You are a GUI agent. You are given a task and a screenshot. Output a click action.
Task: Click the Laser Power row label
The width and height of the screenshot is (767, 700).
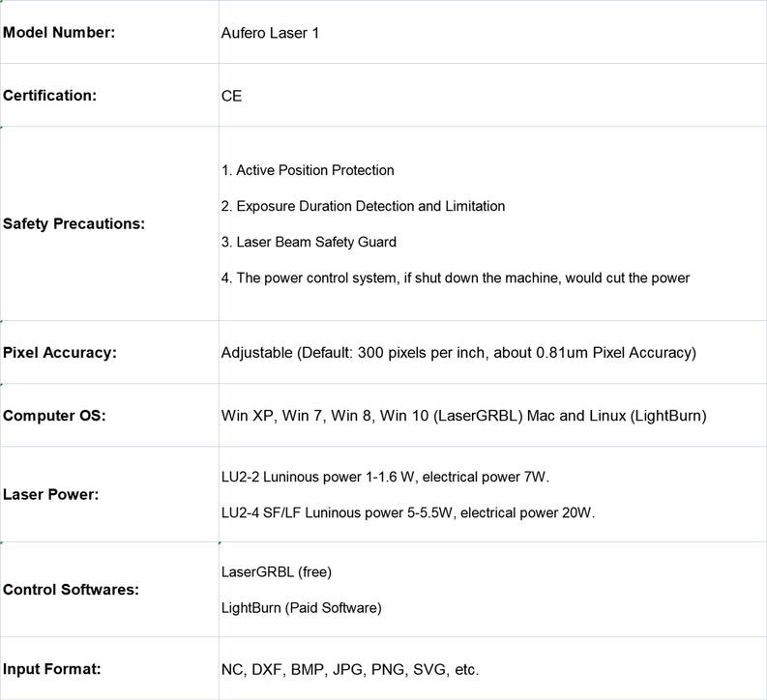tap(50, 494)
